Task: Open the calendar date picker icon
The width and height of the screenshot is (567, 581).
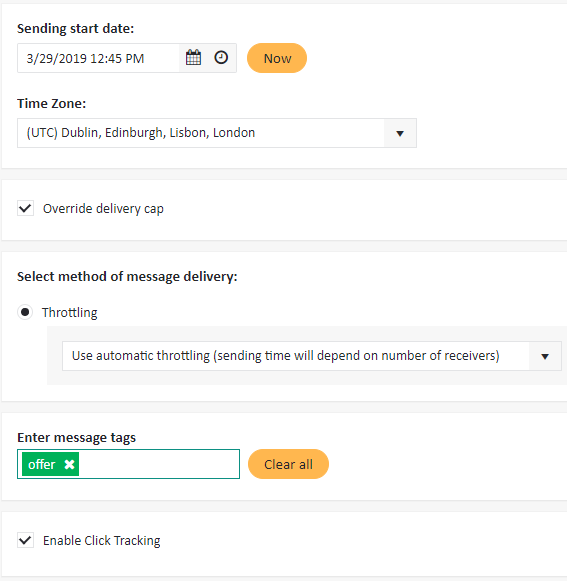Action: click(193, 58)
